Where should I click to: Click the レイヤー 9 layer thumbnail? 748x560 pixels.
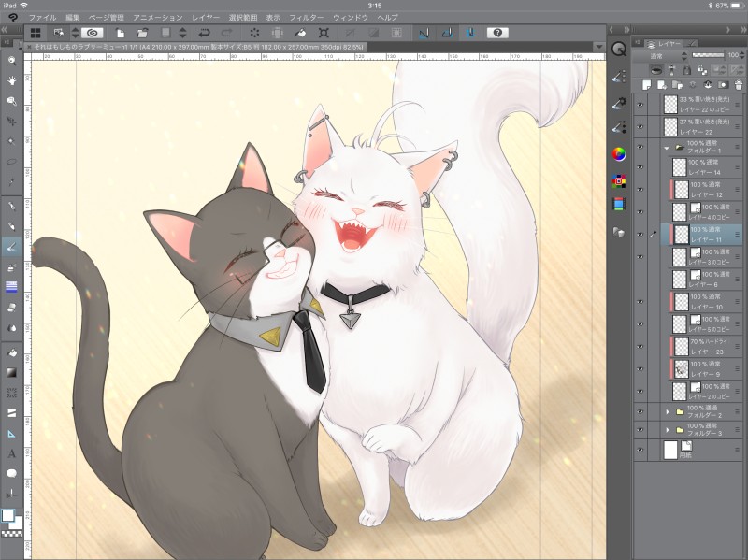[x=682, y=368]
